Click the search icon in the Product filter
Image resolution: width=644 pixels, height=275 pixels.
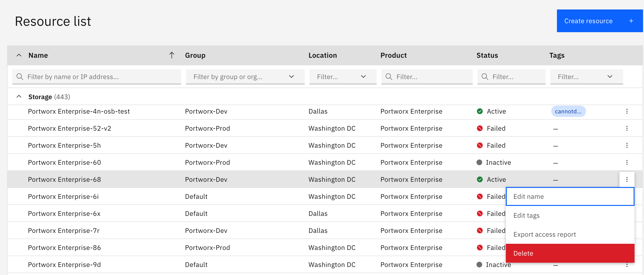click(388, 76)
